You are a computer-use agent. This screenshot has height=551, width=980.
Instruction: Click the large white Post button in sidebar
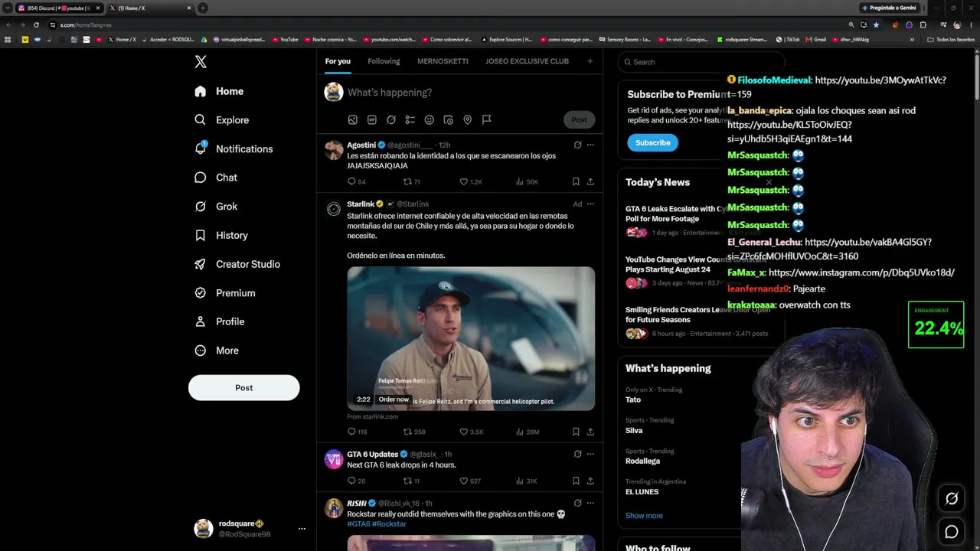tap(243, 387)
